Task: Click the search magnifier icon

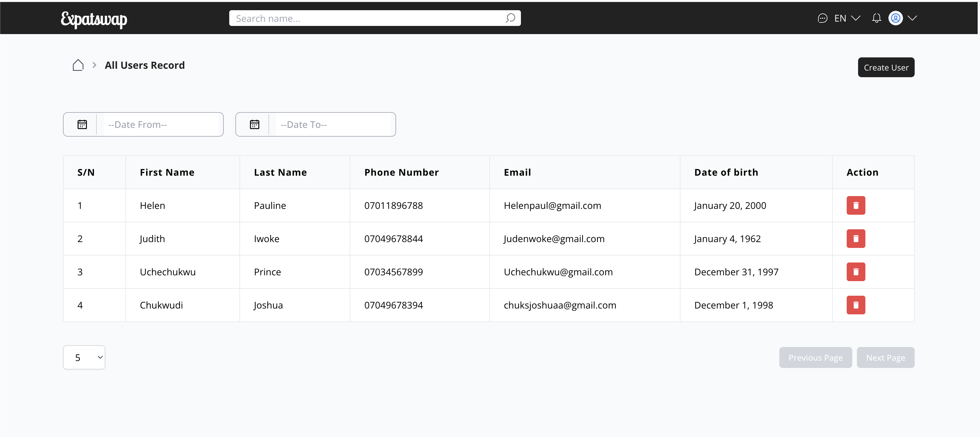Action: (x=510, y=18)
